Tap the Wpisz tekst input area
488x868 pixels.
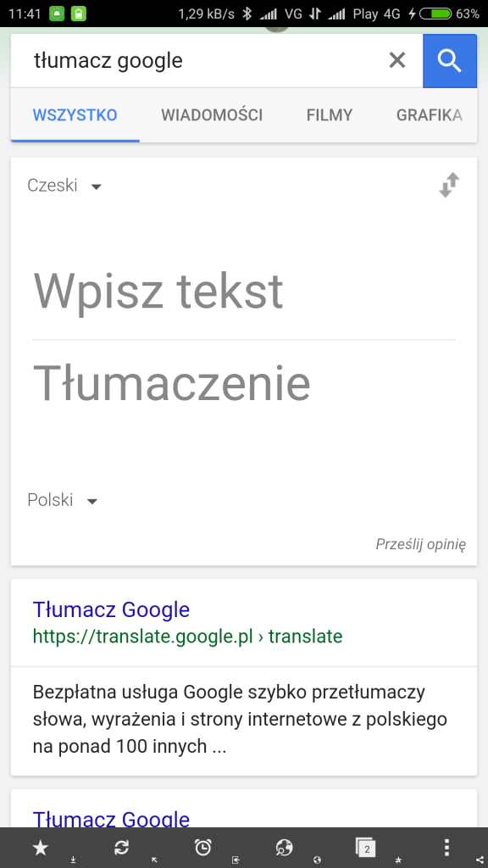(158, 292)
